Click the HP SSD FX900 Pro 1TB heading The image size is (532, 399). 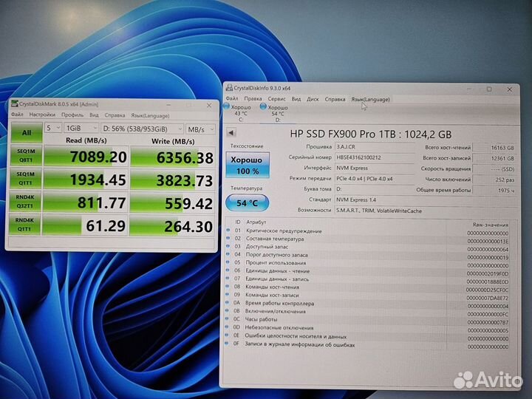370,134
